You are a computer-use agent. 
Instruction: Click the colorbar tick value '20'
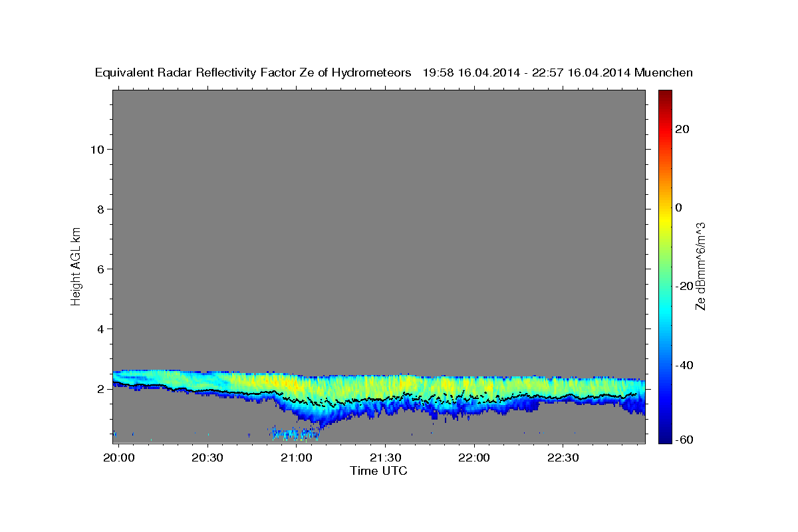pos(682,129)
